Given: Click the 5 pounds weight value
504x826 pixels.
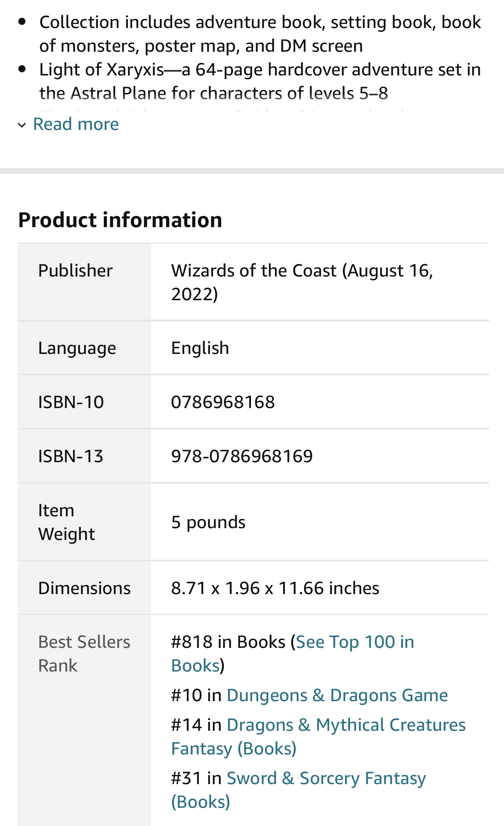Looking at the screenshot, I should (208, 522).
